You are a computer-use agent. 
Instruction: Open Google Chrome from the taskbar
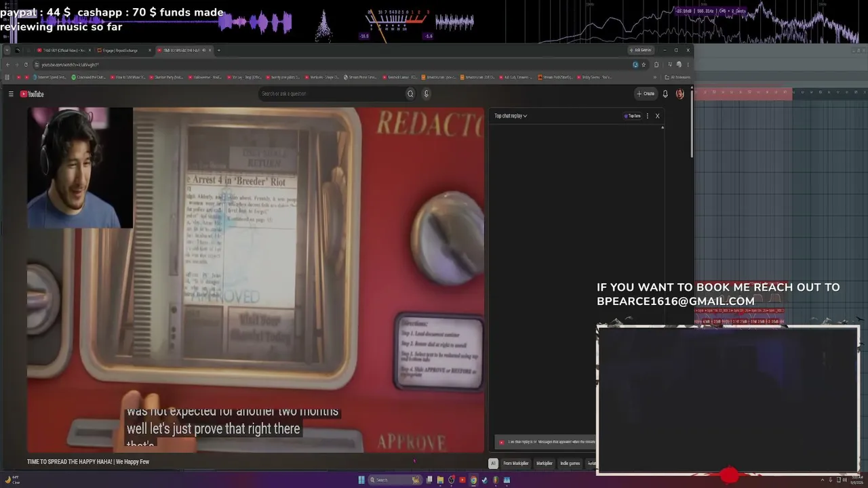point(473,480)
